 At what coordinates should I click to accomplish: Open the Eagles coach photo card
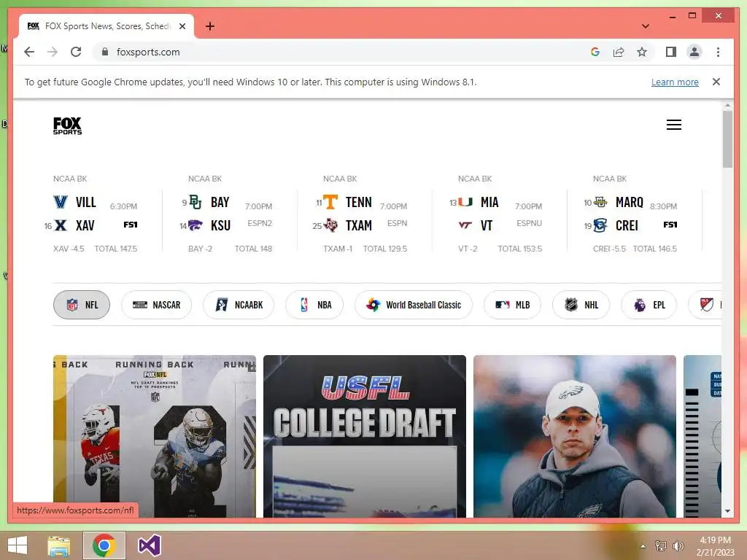[575, 436]
